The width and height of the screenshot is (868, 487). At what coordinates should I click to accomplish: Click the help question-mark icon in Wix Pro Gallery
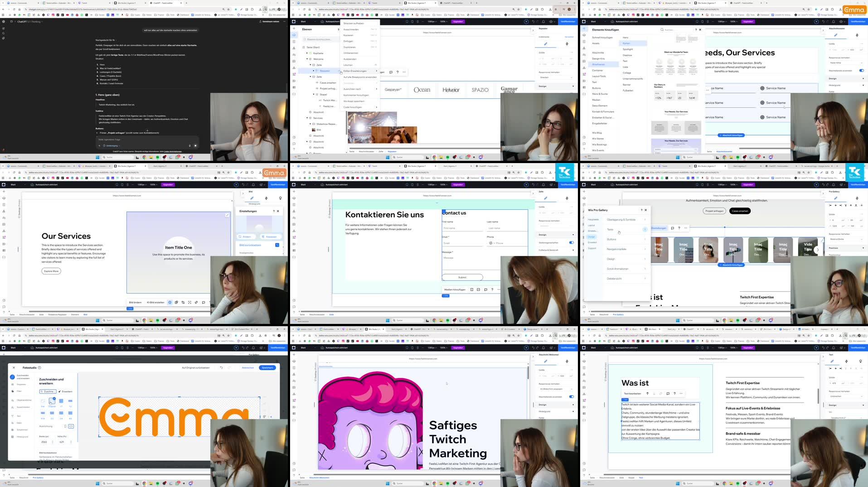coord(641,210)
